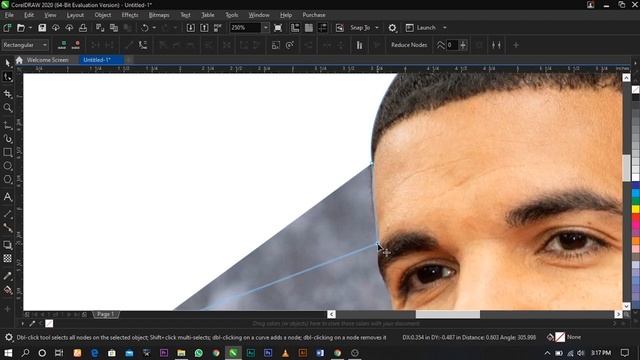
Task: Click the Export icon
Action: [204, 28]
